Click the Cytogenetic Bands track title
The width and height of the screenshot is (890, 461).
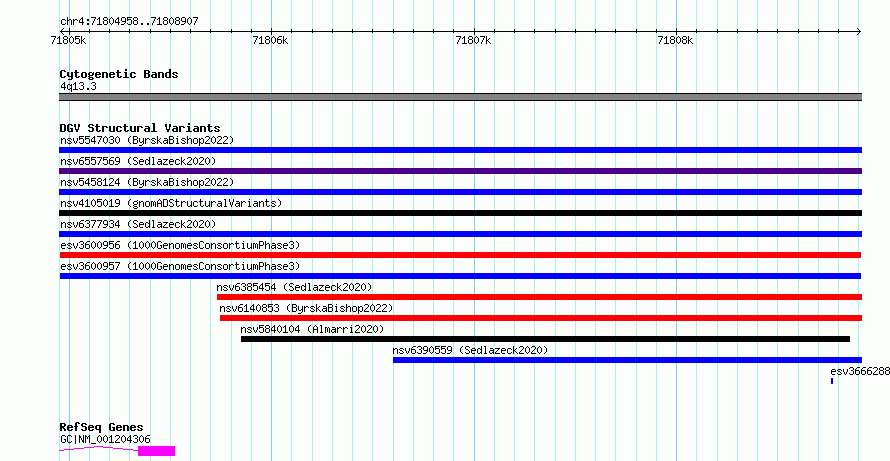coord(119,74)
